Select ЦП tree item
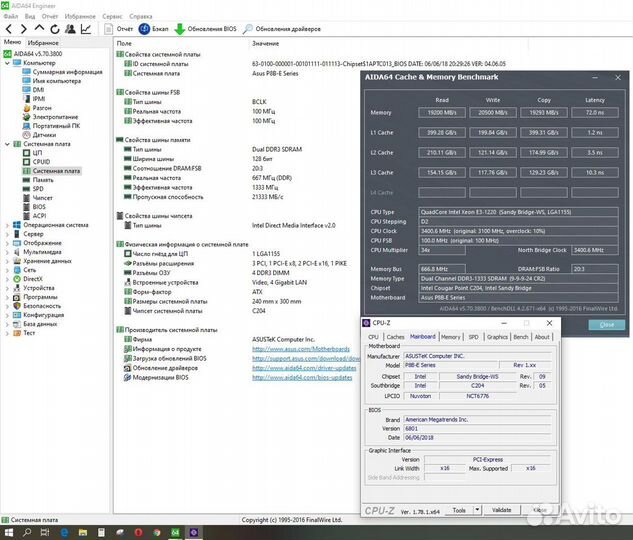Image resolution: width=633 pixels, height=540 pixels. click(x=32, y=153)
